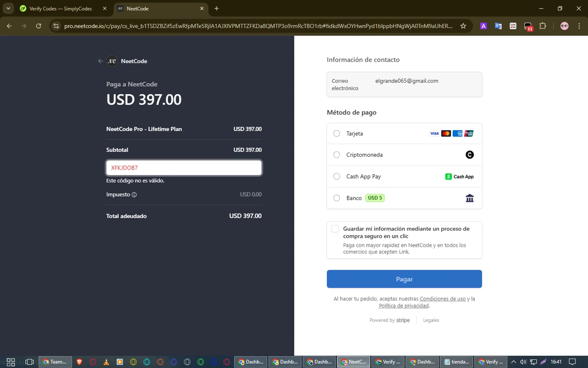
Task: Open the extension with the 13 badge
Action: [528, 26]
